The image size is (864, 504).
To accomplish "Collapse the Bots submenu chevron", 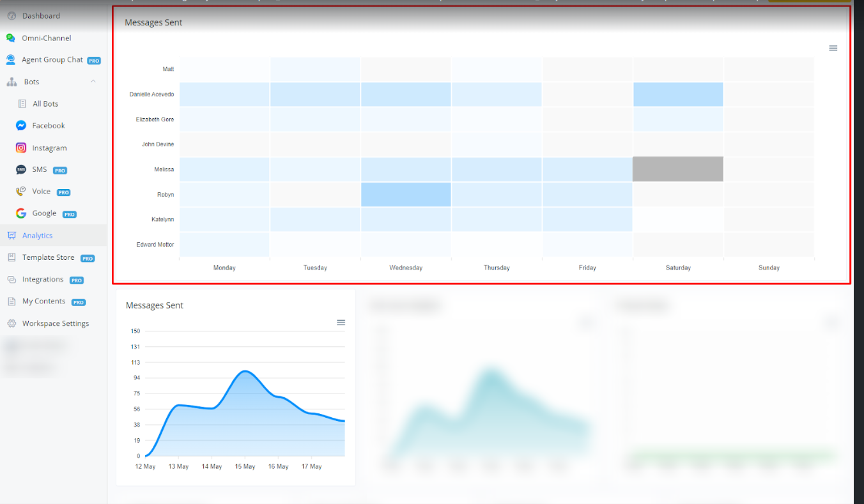I will click(x=93, y=82).
